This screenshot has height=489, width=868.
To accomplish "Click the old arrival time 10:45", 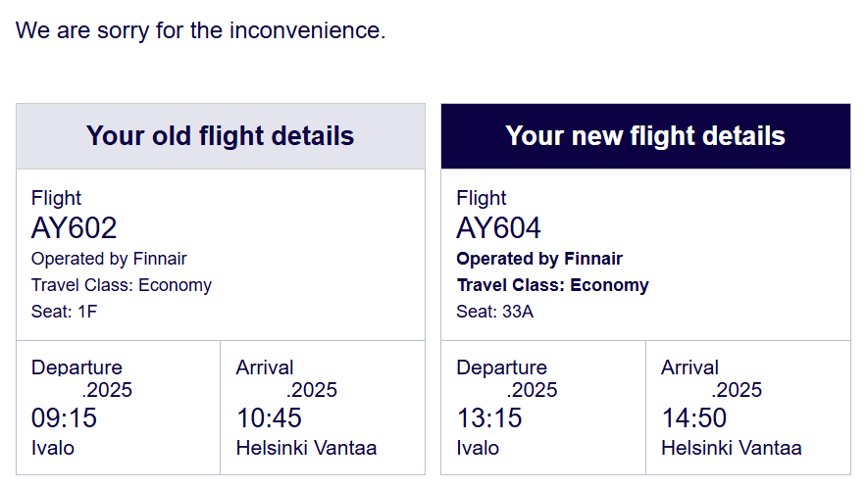I will 270,418.
